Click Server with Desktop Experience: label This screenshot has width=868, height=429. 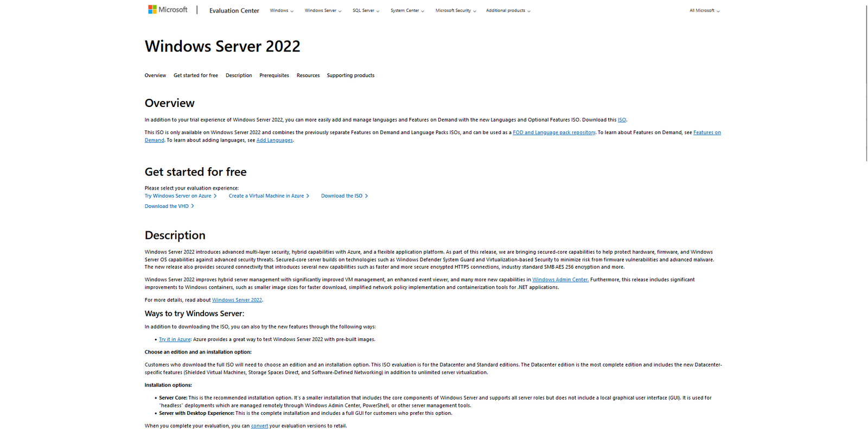point(196,413)
